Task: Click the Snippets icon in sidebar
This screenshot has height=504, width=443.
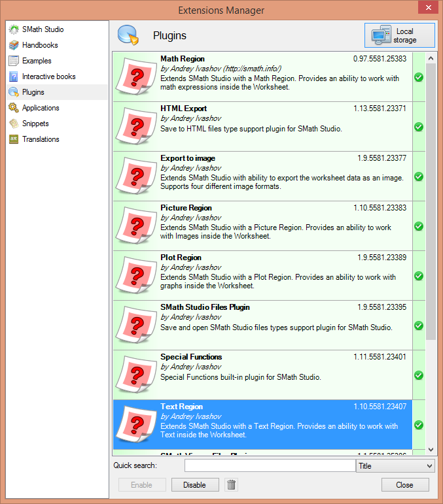Action: coord(14,124)
